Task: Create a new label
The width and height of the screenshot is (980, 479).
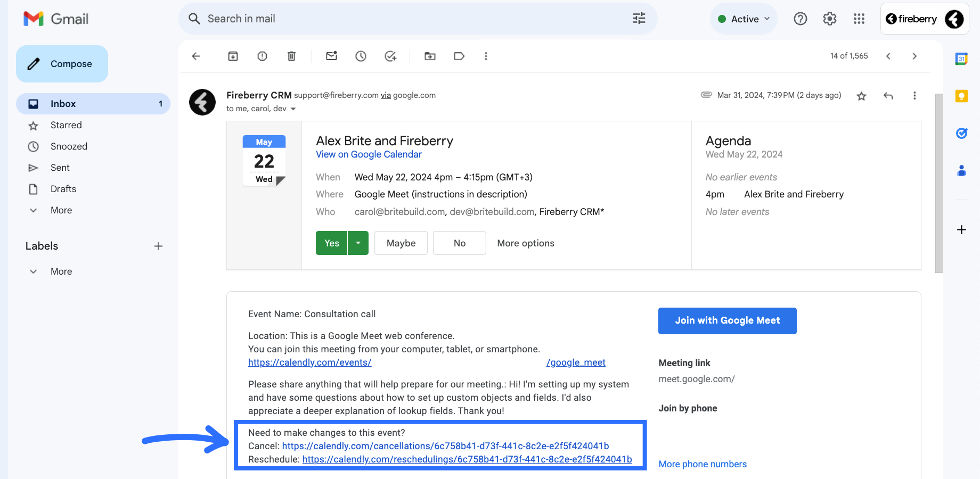Action: pos(158,246)
